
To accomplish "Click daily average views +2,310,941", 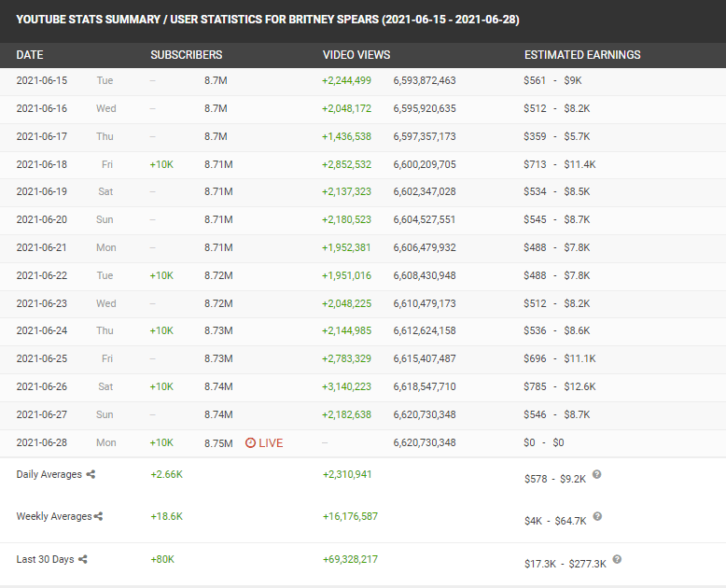I will point(347,474).
